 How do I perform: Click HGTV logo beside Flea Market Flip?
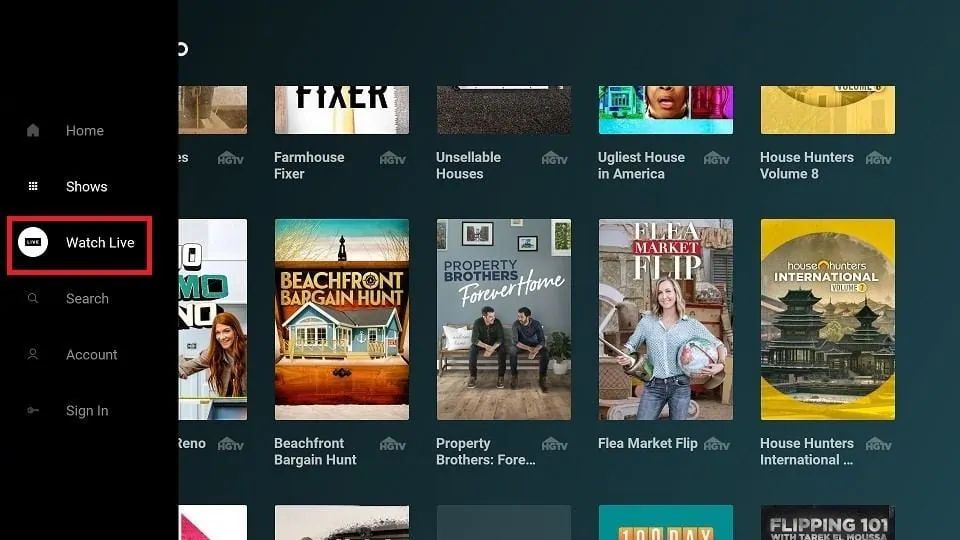tap(716, 444)
